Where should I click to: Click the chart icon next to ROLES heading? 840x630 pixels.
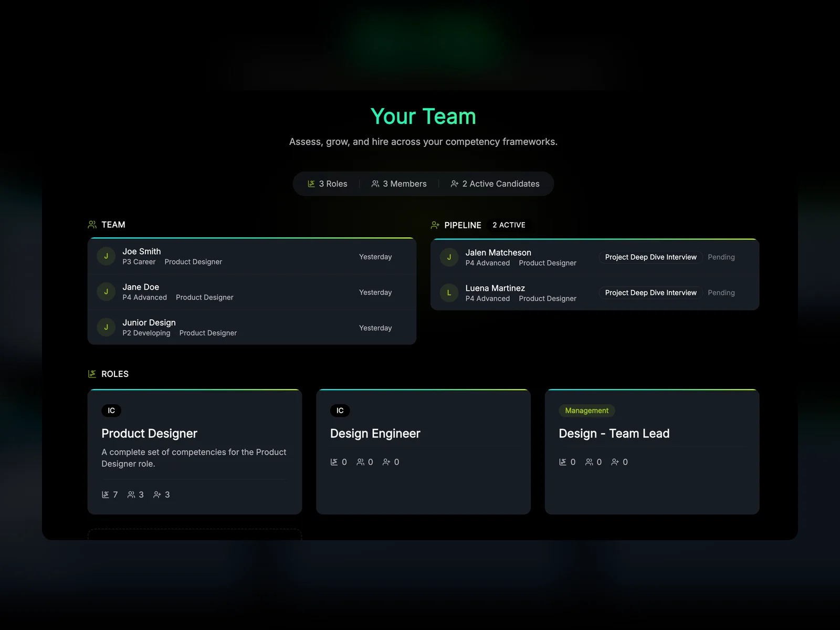92,374
